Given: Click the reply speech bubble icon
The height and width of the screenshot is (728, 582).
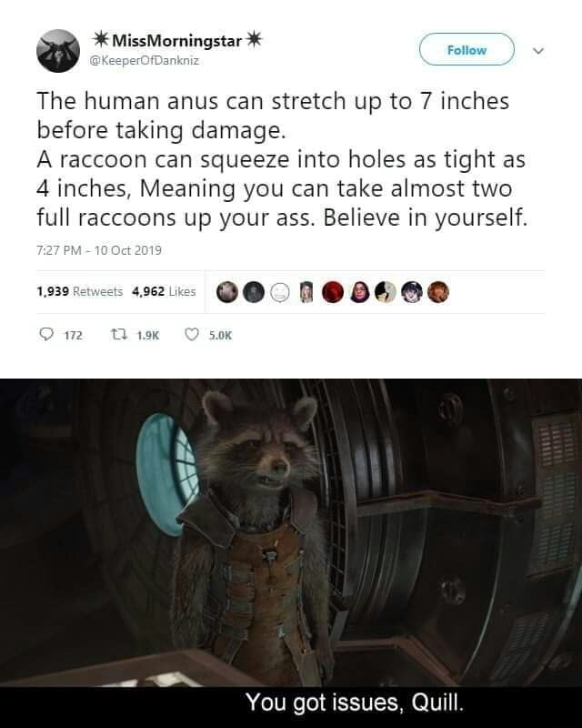Looking at the screenshot, I should pos(46,335).
